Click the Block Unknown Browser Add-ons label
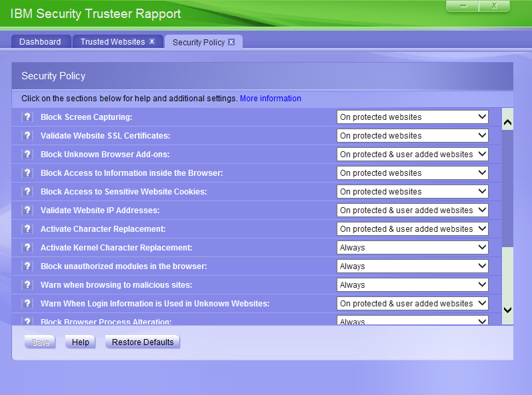The height and width of the screenshot is (395, 532). coord(105,155)
